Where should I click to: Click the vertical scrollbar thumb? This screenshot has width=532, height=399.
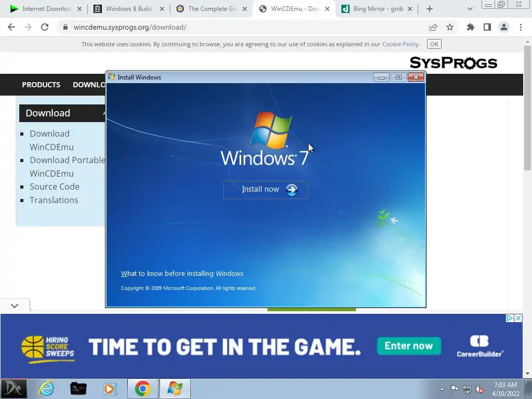(527, 108)
